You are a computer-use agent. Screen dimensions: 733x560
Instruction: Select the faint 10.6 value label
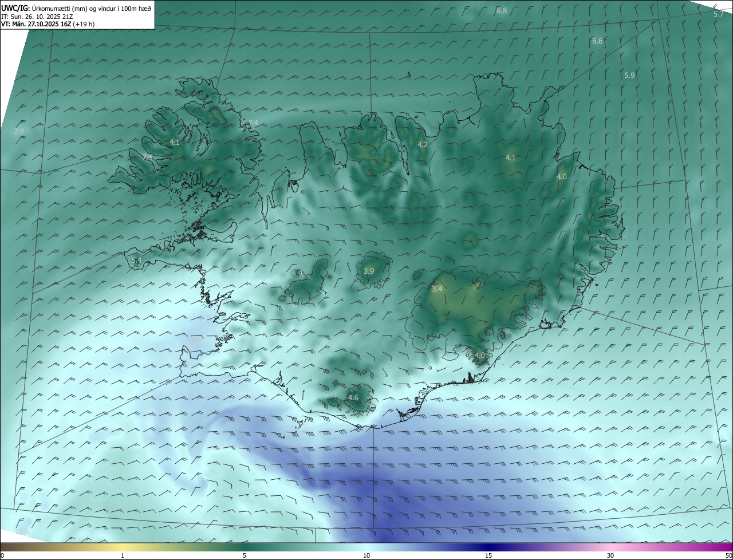coord(22,533)
